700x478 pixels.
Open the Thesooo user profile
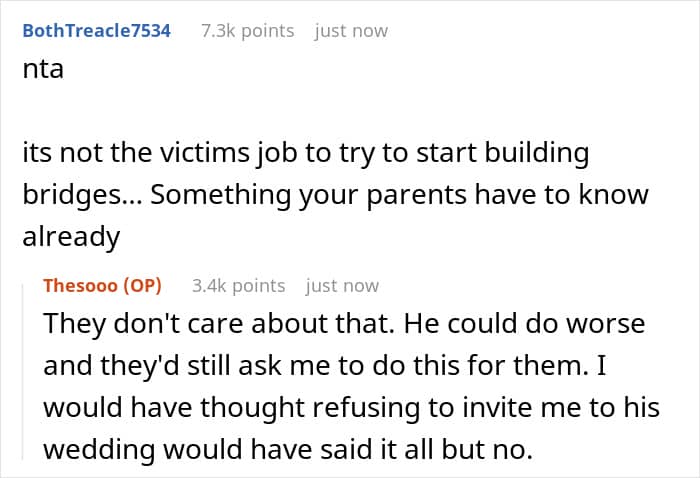tap(82, 286)
